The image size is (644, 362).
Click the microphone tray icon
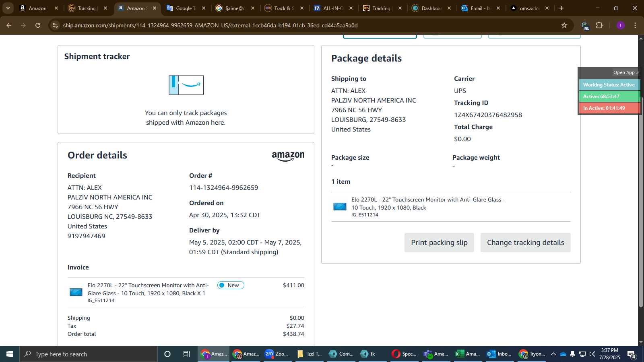click(x=572, y=354)
